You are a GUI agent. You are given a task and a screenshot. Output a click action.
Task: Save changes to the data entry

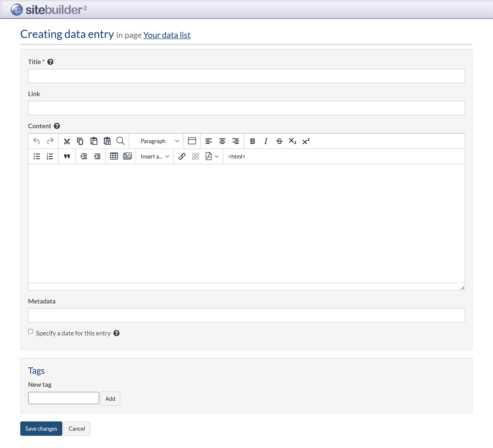[x=41, y=429]
